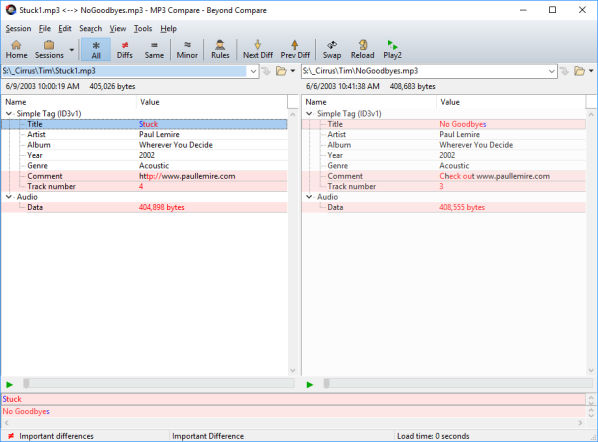This screenshot has height=442, width=598.
Task: Enable the Minor differences toggle
Action: click(187, 50)
